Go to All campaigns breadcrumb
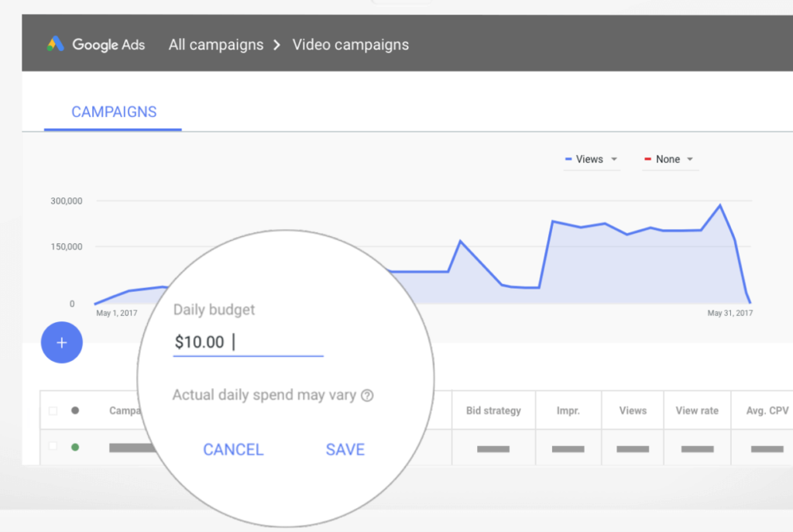Screen dimensions: 793x532 point(216,45)
